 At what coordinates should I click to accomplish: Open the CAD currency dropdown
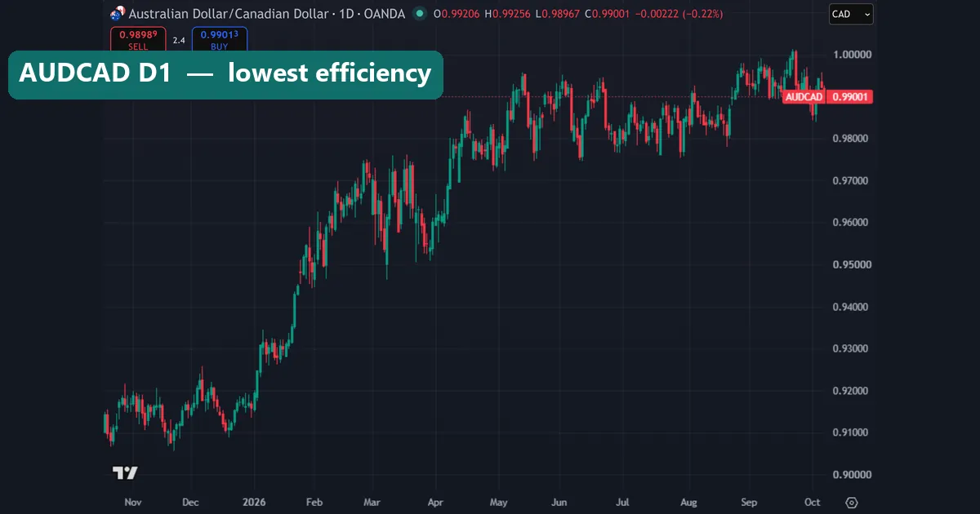851,14
